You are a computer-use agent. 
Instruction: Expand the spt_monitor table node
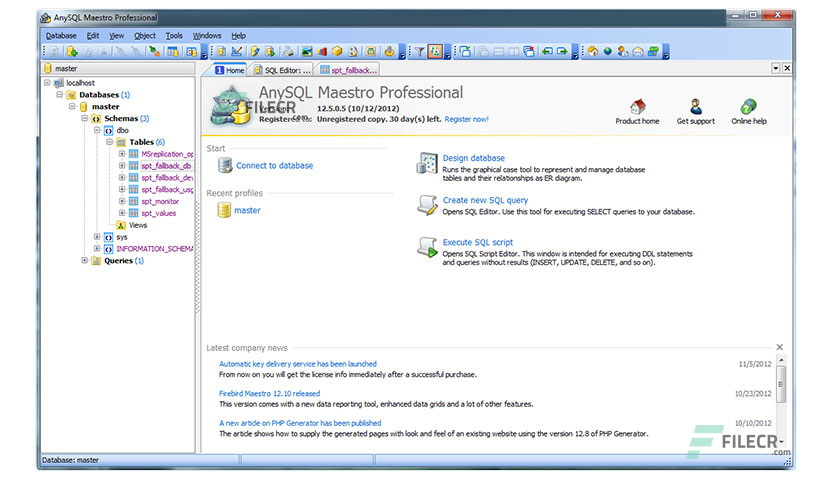click(x=122, y=201)
